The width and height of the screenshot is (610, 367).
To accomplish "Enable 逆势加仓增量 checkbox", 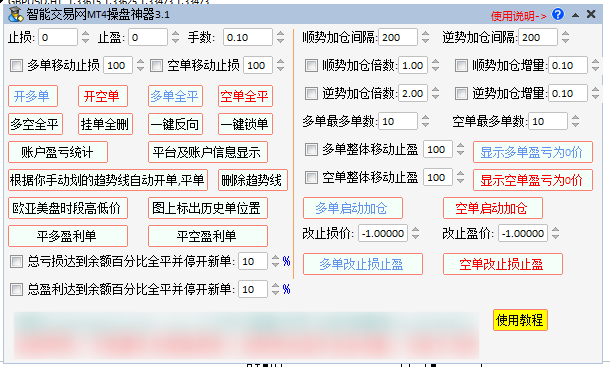I will (461, 93).
